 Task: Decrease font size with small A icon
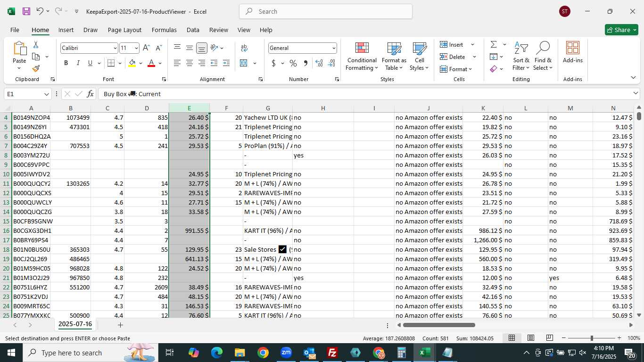pyautogui.click(x=159, y=48)
